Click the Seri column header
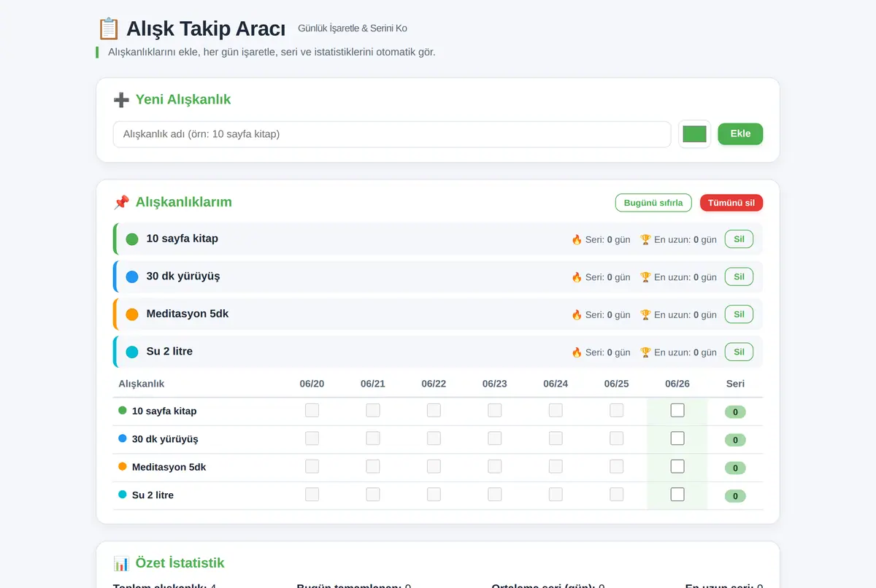876x588 pixels. (735, 384)
